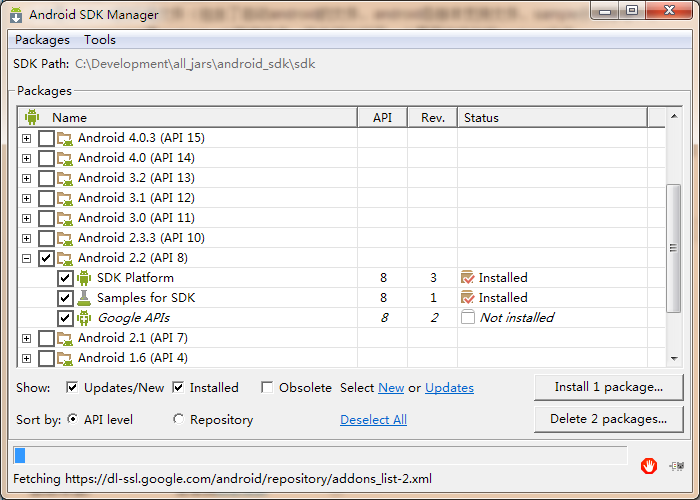Viewport: 700px width, 500px height.
Task: Uncheck the Google APIs checkbox
Action: pyautogui.click(x=65, y=318)
